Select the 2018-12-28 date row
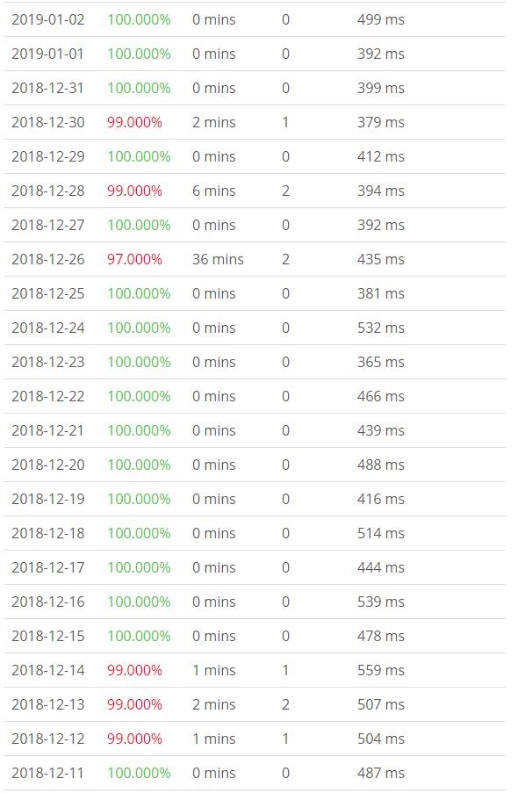 pyautogui.click(x=48, y=191)
